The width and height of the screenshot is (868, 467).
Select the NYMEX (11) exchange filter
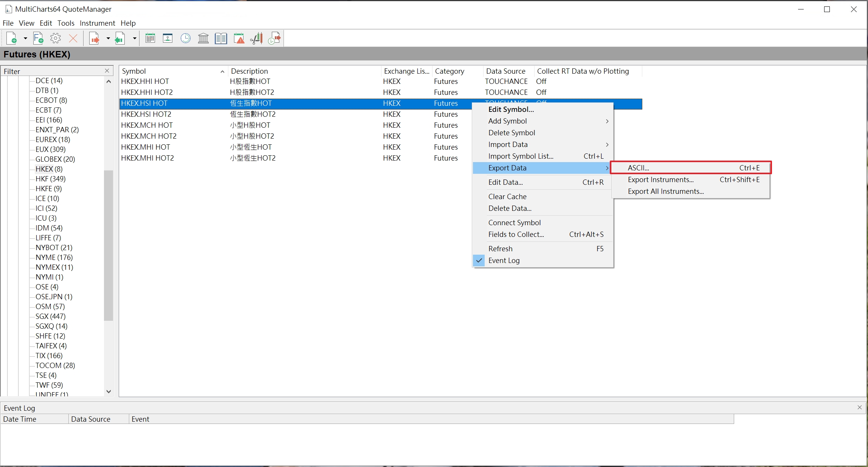[54, 267]
